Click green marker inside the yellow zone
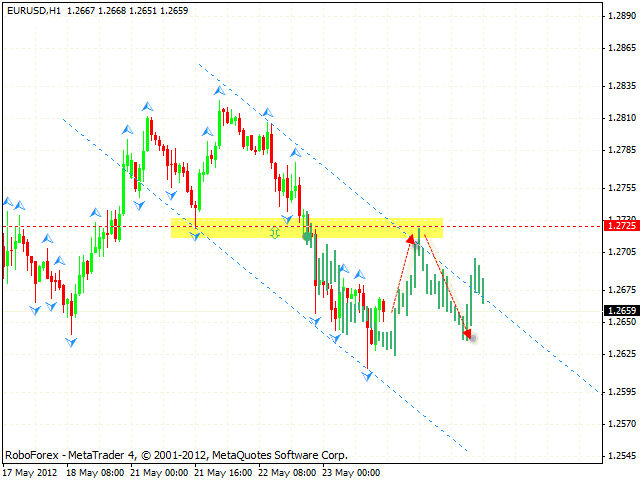 (x=274, y=232)
